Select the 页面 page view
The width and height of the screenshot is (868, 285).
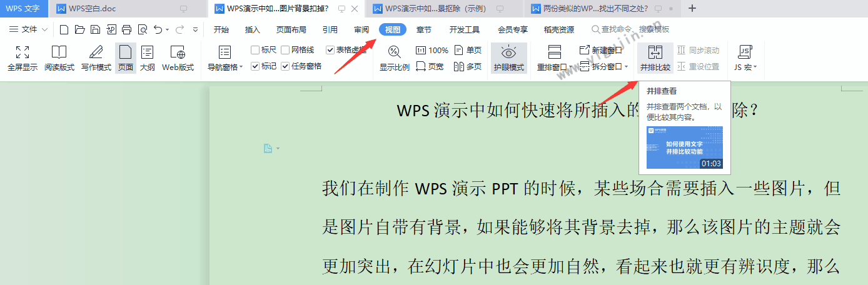coord(126,59)
